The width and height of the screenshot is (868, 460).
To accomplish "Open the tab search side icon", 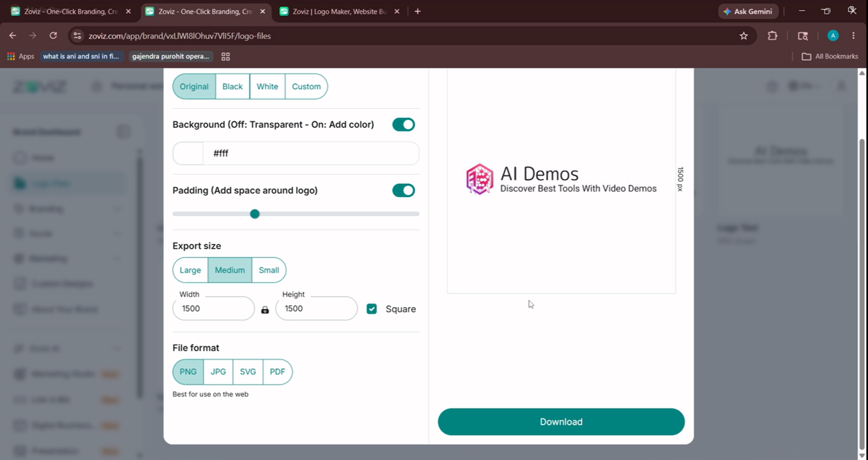I will (x=803, y=36).
